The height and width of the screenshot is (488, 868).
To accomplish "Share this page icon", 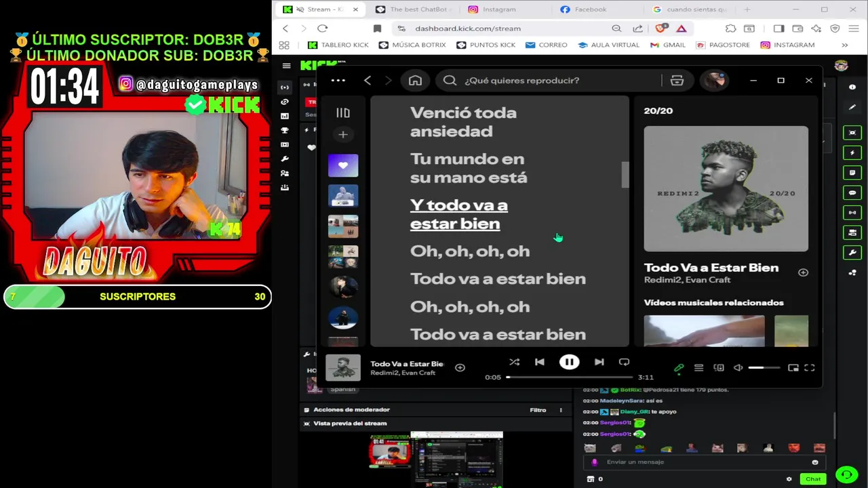I will 638,28.
